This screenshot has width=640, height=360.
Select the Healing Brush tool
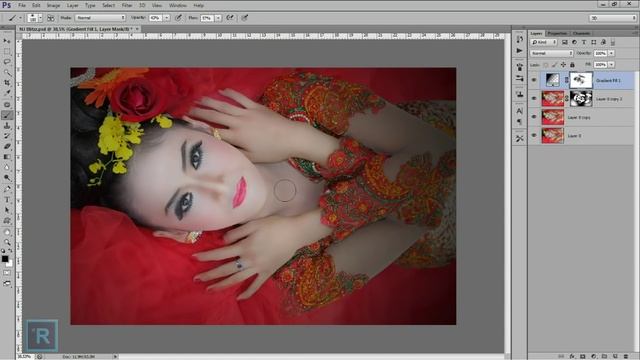(x=7, y=105)
